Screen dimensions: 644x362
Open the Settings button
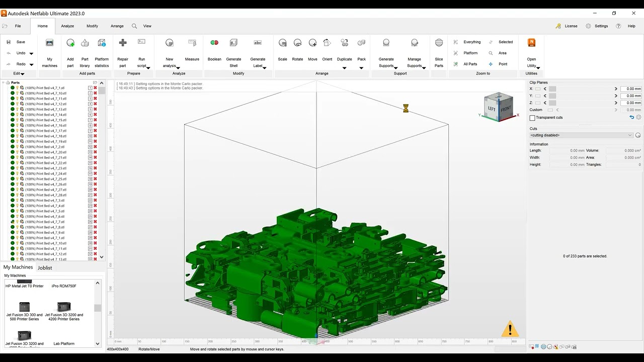coord(597,26)
